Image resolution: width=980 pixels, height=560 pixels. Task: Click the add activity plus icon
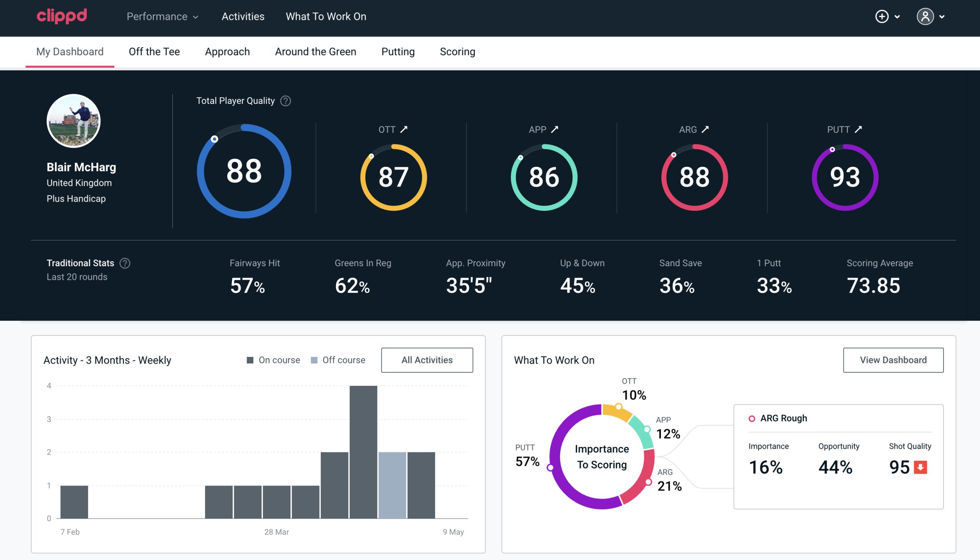coord(882,16)
